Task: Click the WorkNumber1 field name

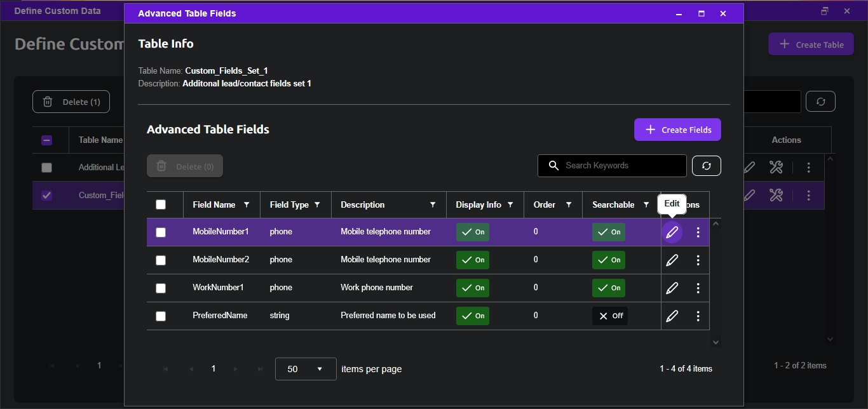Action: pyautogui.click(x=218, y=288)
